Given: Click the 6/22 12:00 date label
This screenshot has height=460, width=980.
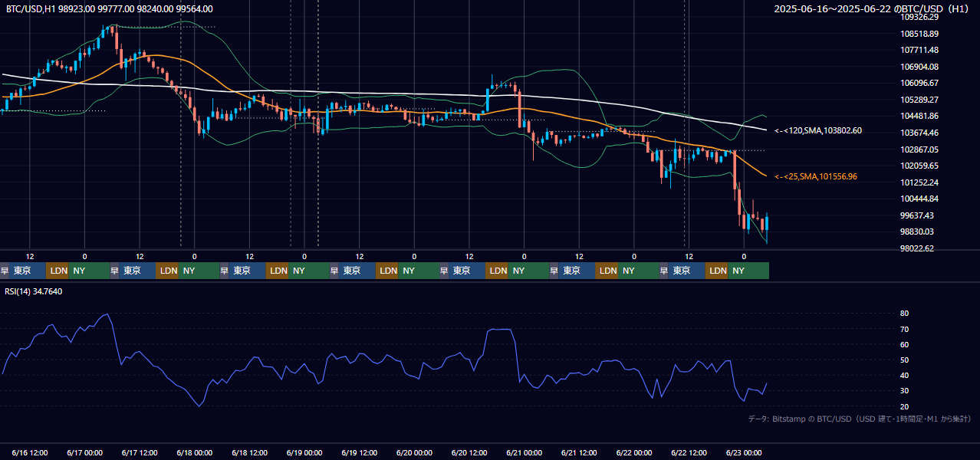Looking at the screenshot, I should (x=689, y=452).
